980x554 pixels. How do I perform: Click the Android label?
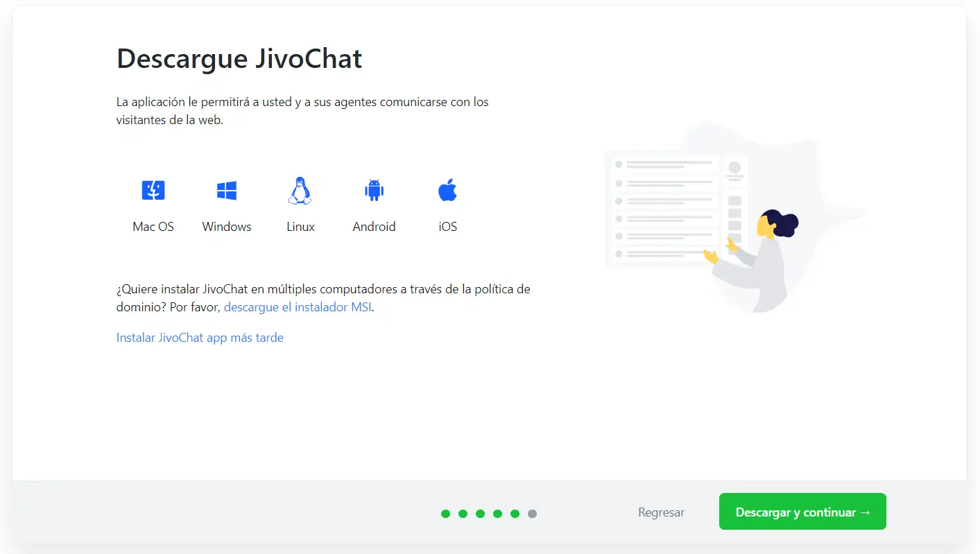(374, 227)
